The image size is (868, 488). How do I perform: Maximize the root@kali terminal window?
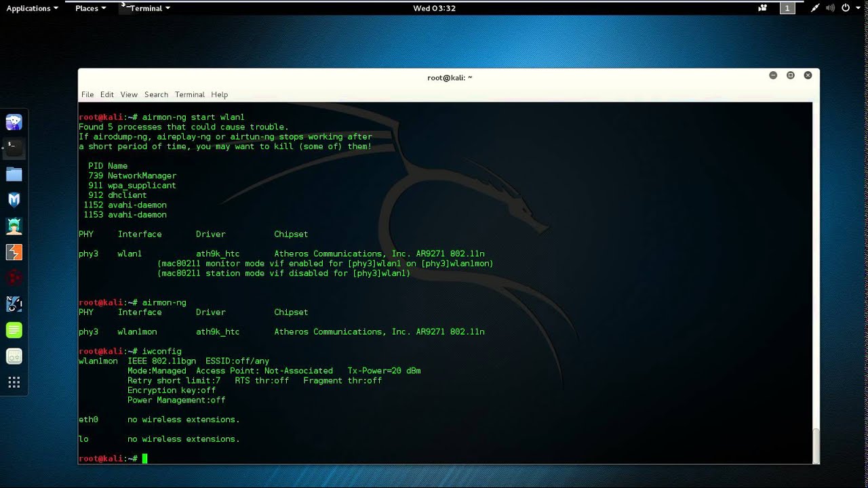(791, 75)
